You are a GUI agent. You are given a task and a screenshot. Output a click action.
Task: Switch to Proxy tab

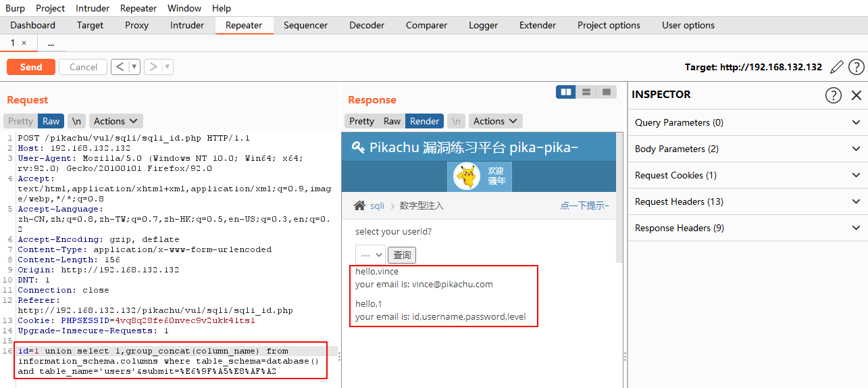coord(137,25)
